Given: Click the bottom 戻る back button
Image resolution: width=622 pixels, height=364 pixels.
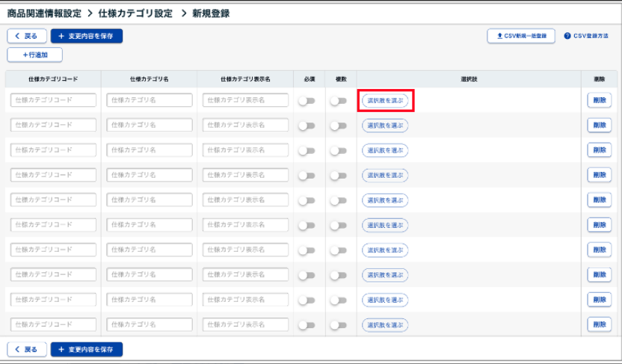Looking at the screenshot, I should (x=27, y=349).
